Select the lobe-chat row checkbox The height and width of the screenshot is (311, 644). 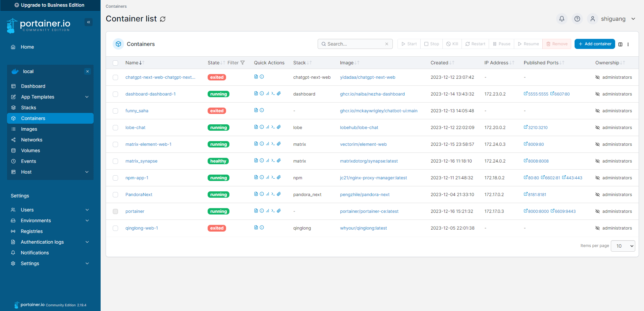[x=115, y=128]
